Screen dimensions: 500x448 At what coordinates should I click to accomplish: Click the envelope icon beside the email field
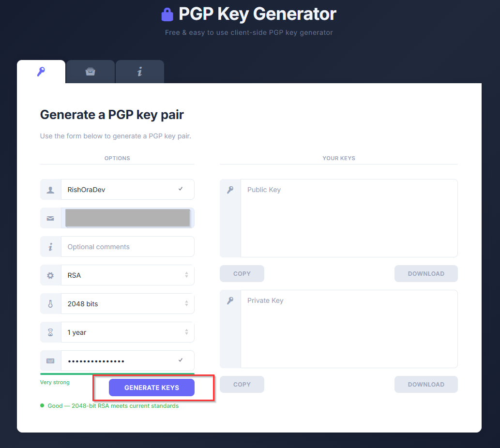click(x=50, y=218)
